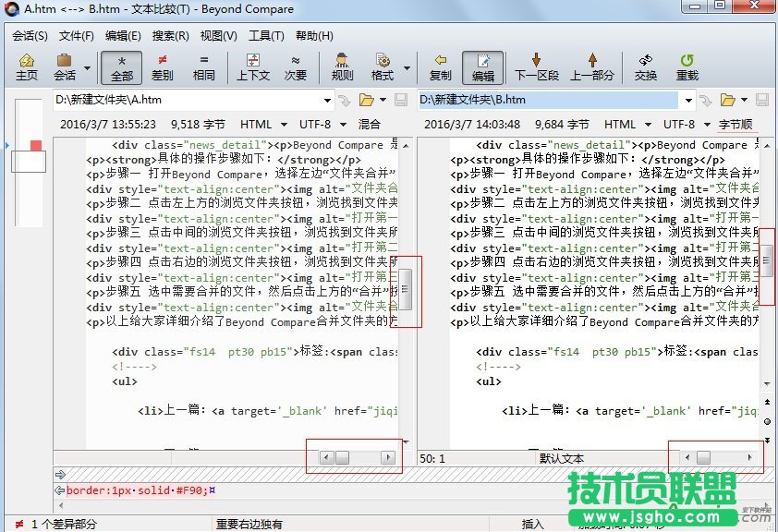Click the 规则 (Rules) toolbar icon
This screenshot has width=778, height=532.
point(341,66)
